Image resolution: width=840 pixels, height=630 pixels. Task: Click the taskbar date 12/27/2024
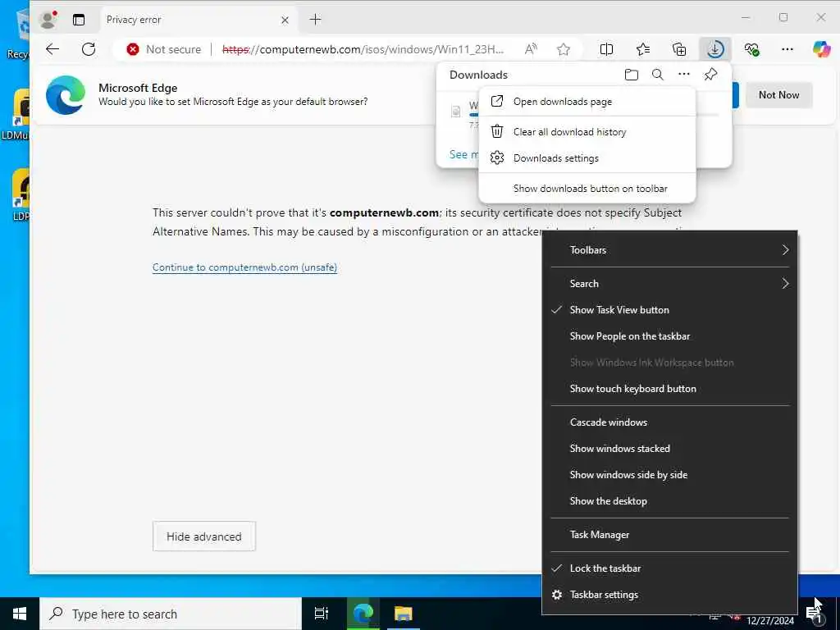coord(769,621)
